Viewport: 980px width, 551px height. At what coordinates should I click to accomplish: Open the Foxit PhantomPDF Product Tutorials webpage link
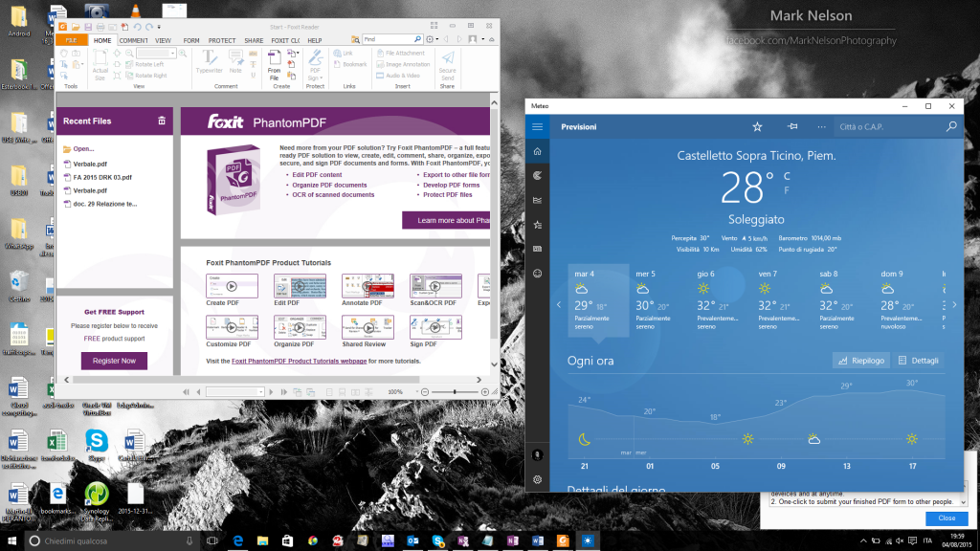point(299,361)
